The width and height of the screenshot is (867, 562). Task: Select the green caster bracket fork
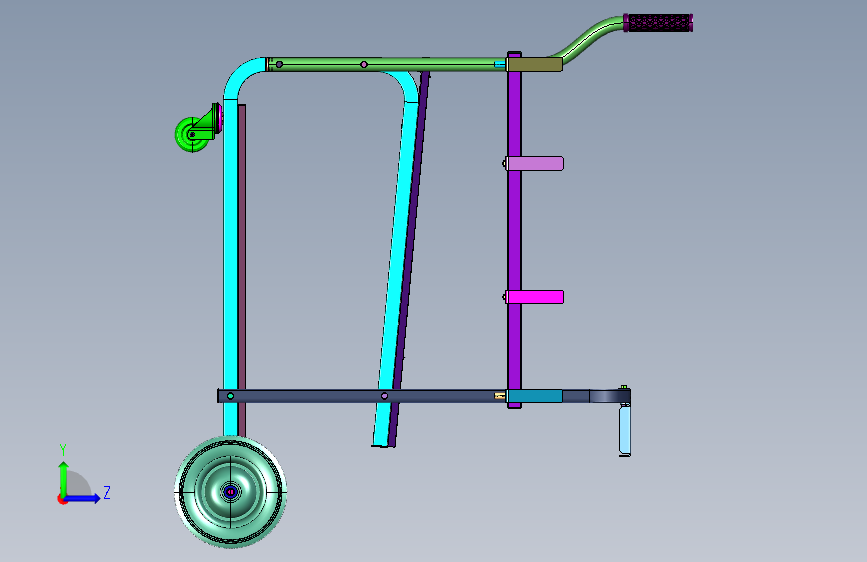tap(206, 124)
